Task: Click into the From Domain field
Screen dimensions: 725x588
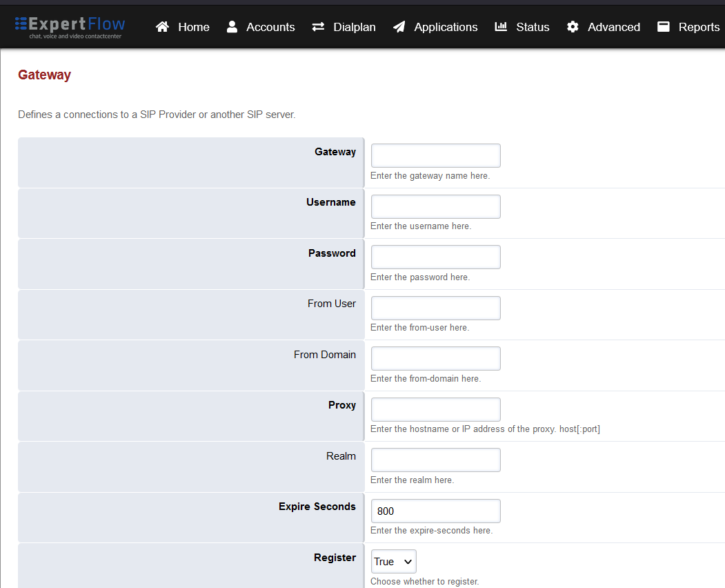Action: (x=435, y=359)
